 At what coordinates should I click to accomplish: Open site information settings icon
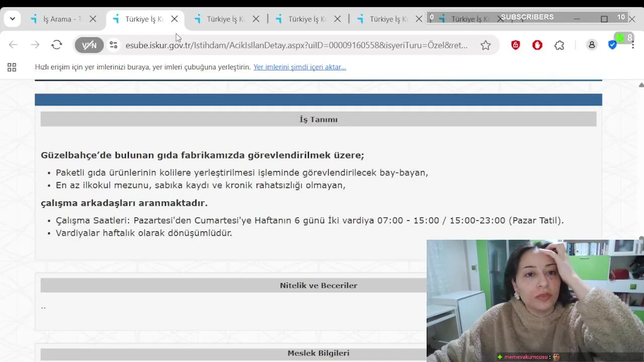point(114,45)
